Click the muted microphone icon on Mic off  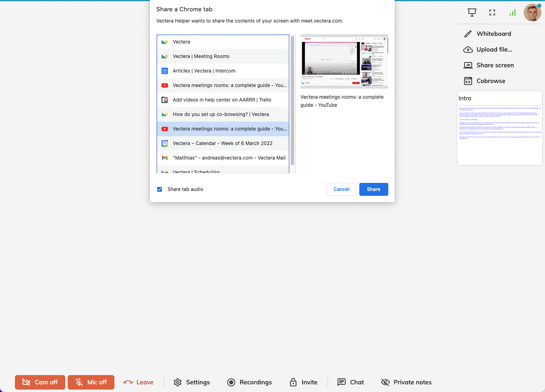click(x=79, y=382)
